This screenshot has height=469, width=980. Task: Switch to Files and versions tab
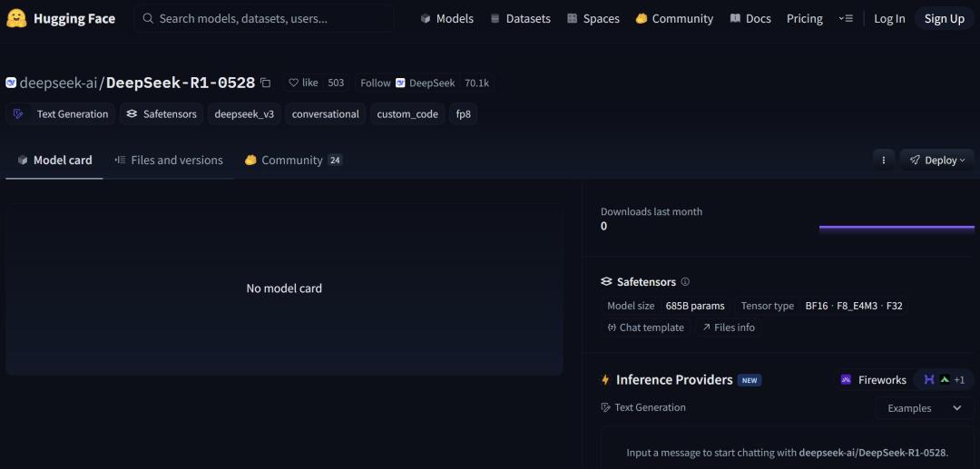[169, 161]
